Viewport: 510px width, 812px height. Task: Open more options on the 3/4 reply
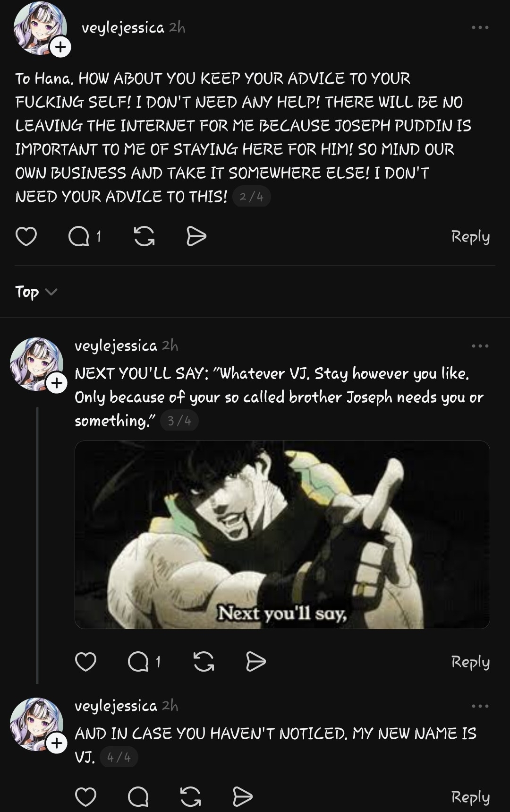click(x=480, y=346)
